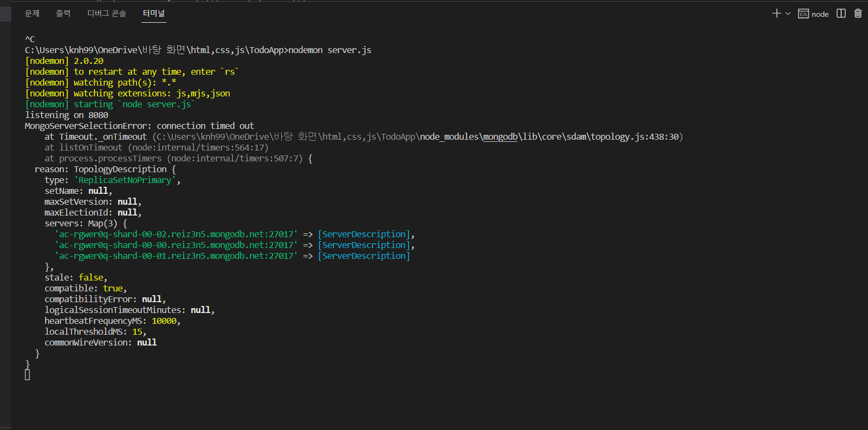
Task: Split the terminal panel
Action: coord(841,14)
